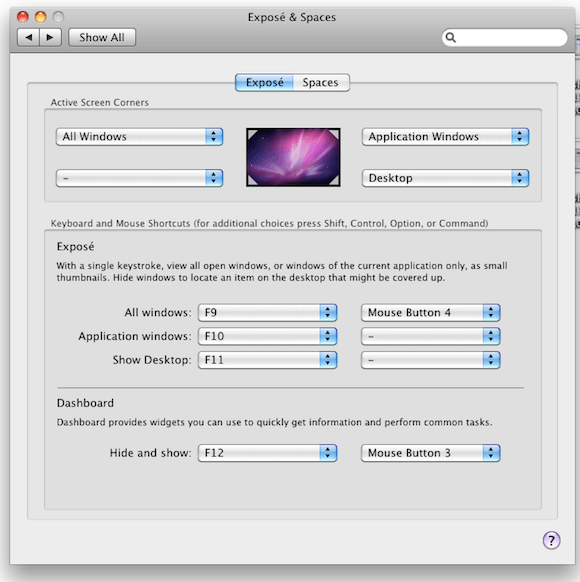Open the Application Windows screen corner dropdown
580x582 pixels.
(445, 137)
